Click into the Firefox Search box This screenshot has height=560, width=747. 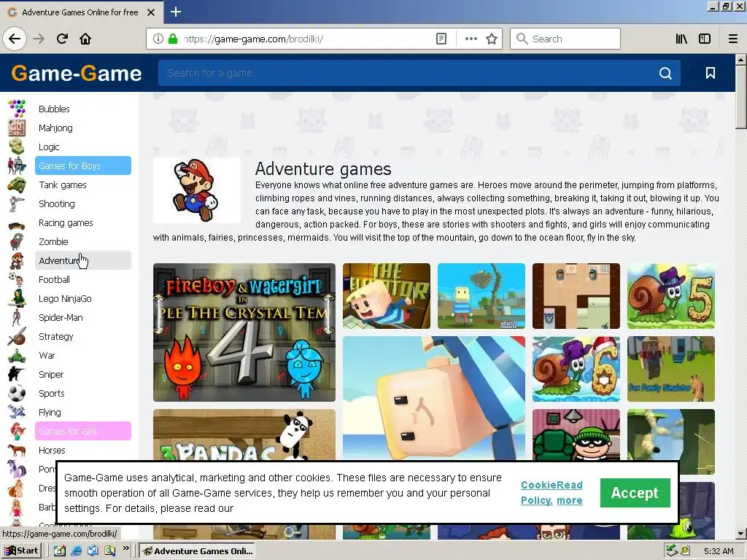pyautogui.click(x=565, y=39)
